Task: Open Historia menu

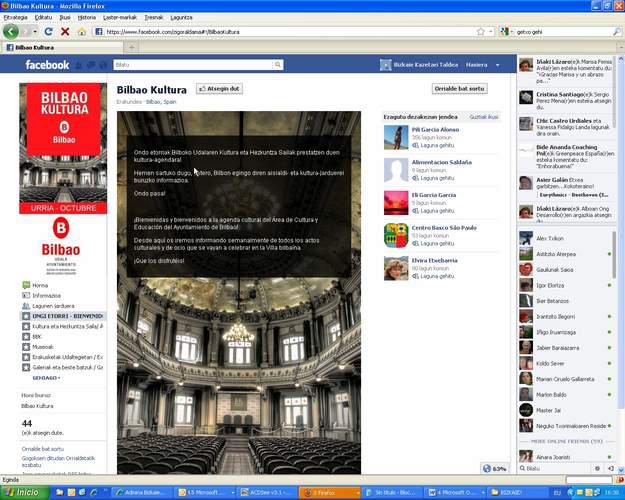Action: pyautogui.click(x=86, y=18)
